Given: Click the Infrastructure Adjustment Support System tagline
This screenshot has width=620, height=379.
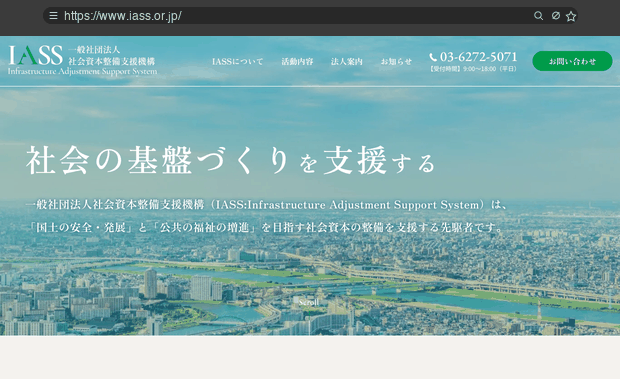Looking at the screenshot, I should pyautogui.click(x=82, y=72).
